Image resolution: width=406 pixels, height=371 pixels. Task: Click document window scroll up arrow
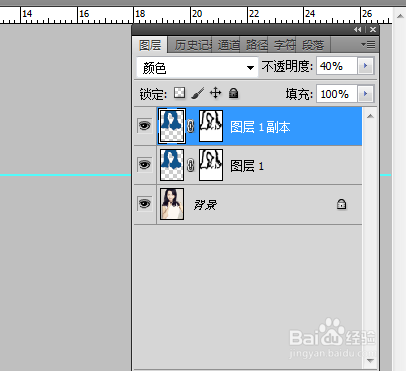point(400,16)
